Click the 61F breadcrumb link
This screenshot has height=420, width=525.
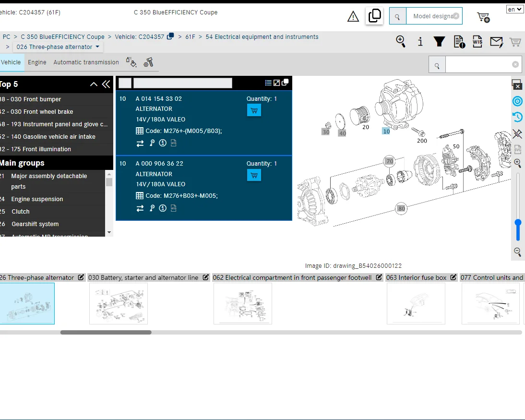click(x=190, y=37)
